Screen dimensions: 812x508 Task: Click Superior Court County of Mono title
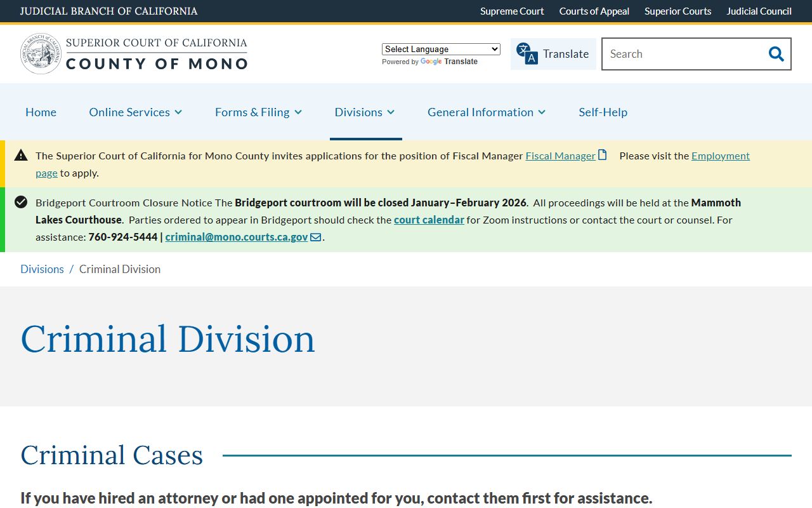tap(157, 53)
